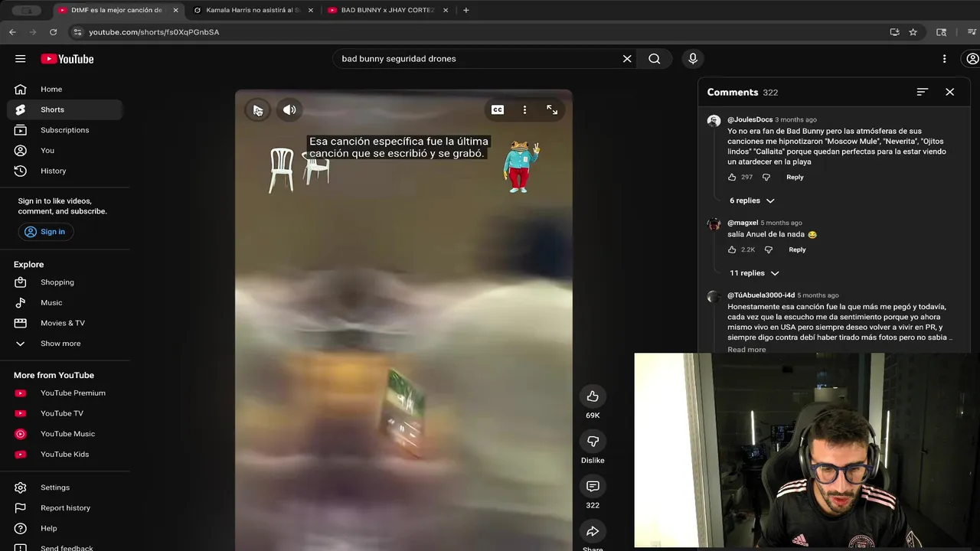This screenshot has width=980, height=551.
Task: Like the Short with 69K likes
Action: 593,396
